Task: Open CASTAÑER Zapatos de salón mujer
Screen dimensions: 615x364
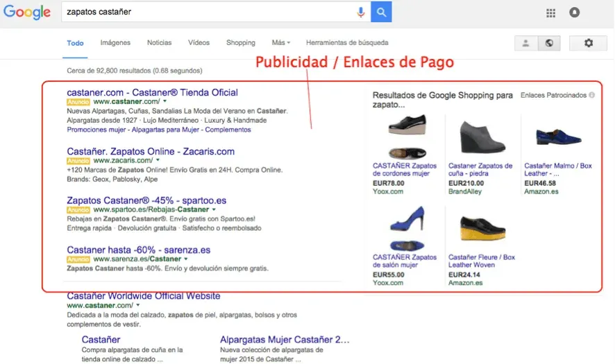Action: point(405,261)
